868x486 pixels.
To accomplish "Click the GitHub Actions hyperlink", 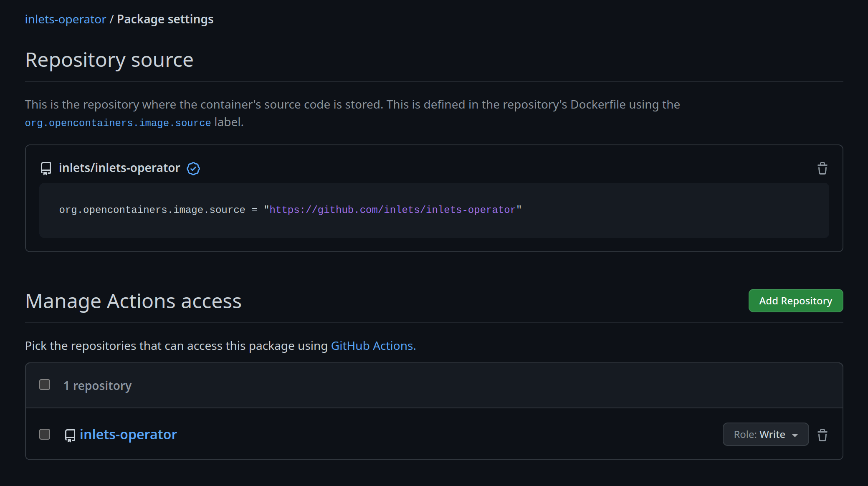I will click(372, 345).
